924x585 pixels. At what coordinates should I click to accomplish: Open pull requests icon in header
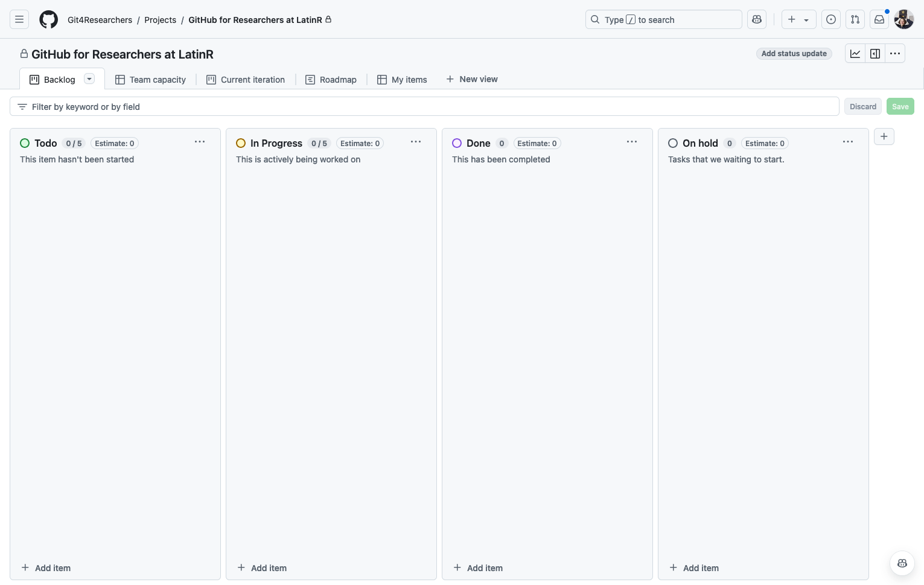pyautogui.click(x=855, y=19)
